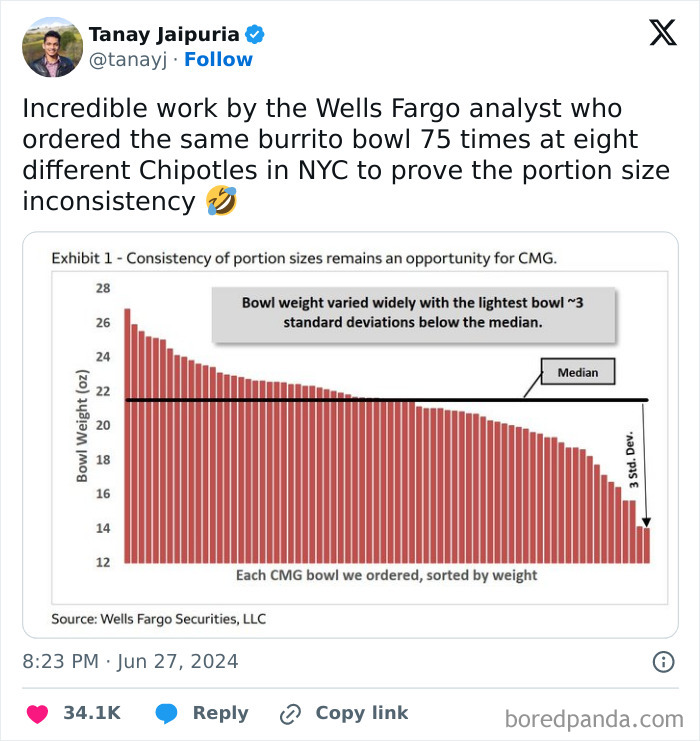
Task: Select the tallest red bar in the chart
Action: pos(128,435)
